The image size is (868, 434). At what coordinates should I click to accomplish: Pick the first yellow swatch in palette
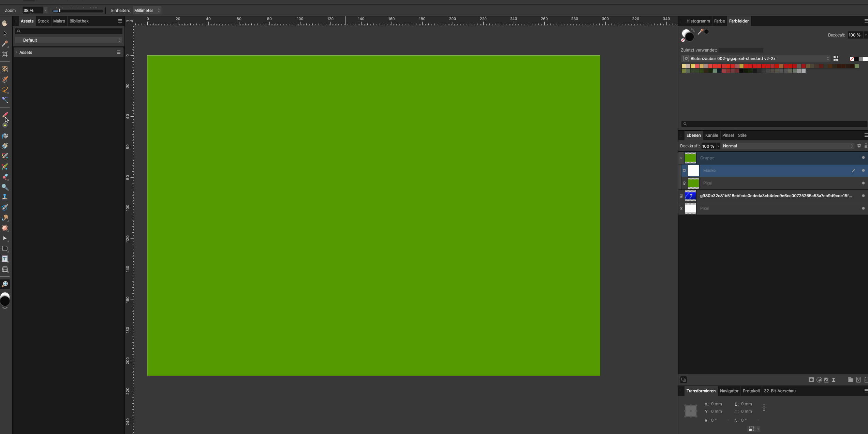tap(683, 66)
